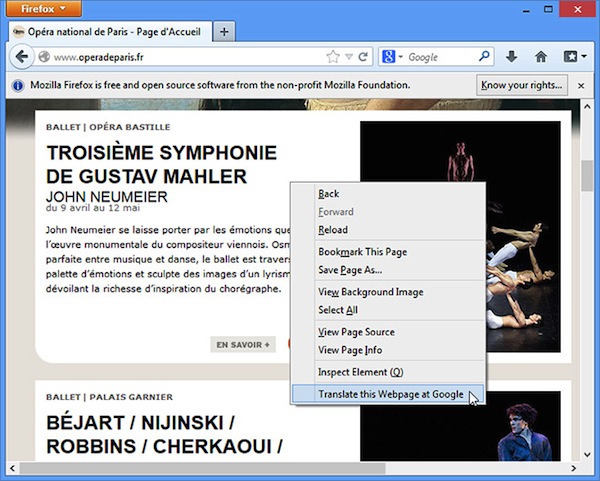Open the Bookmarks menu icon
Image resolution: width=600 pixels, height=481 pixels.
pos(570,57)
